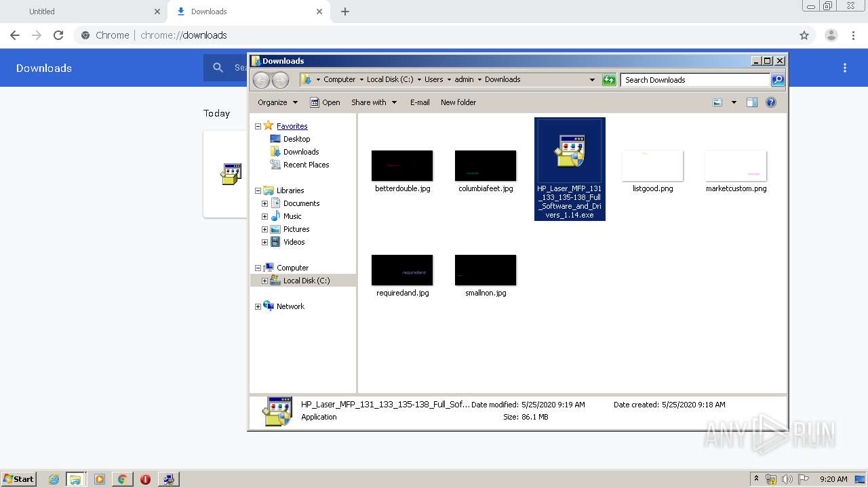The width and height of the screenshot is (868, 488).
Task: Open the Organize dropdown menu
Action: point(277,102)
